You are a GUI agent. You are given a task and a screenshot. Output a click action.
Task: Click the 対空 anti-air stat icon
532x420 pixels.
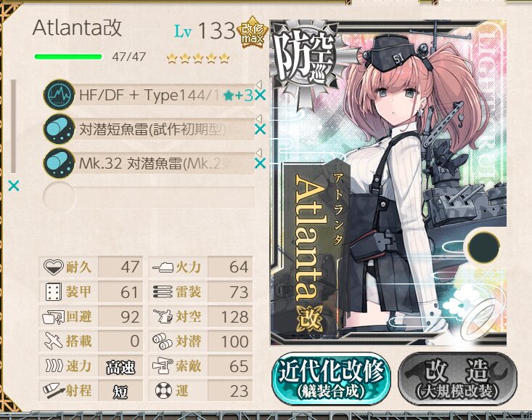click(x=162, y=316)
